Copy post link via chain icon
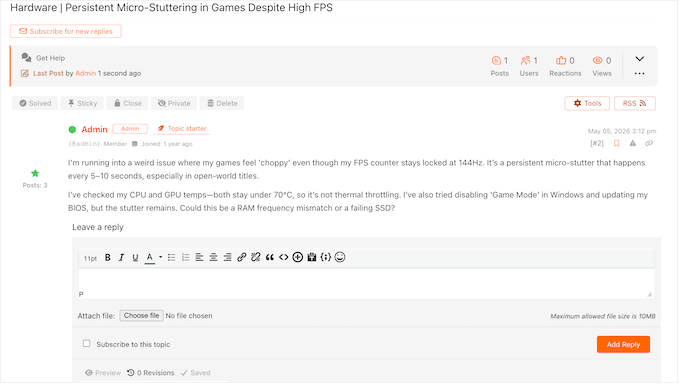680x384 pixels. [649, 144]
